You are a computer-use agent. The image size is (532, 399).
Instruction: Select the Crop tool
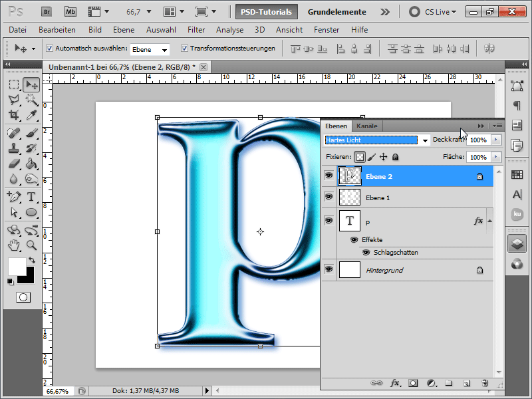pos(13,115)
